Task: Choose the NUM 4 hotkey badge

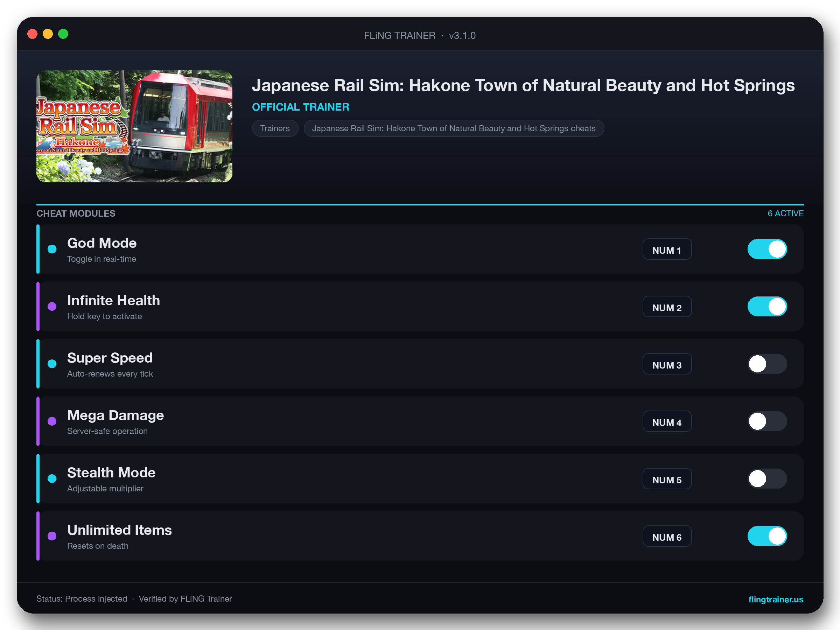Action: (x=667, y=421)
